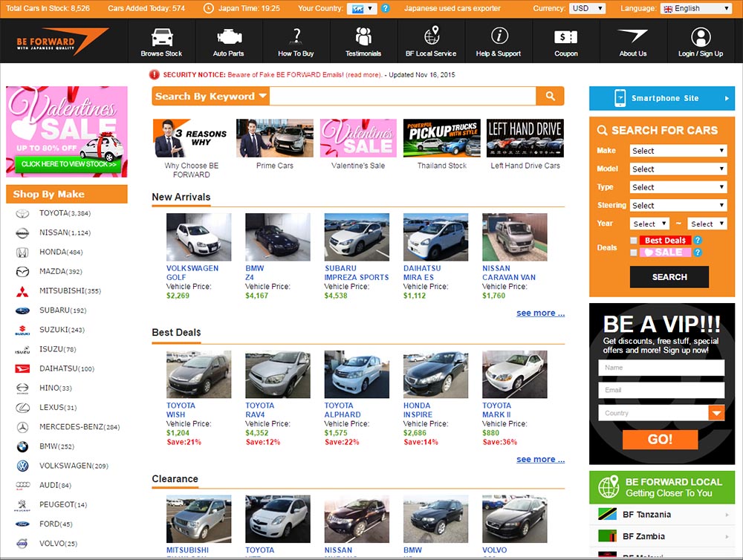Open the Volkswagen Golf thumbnail

[198, 237]
